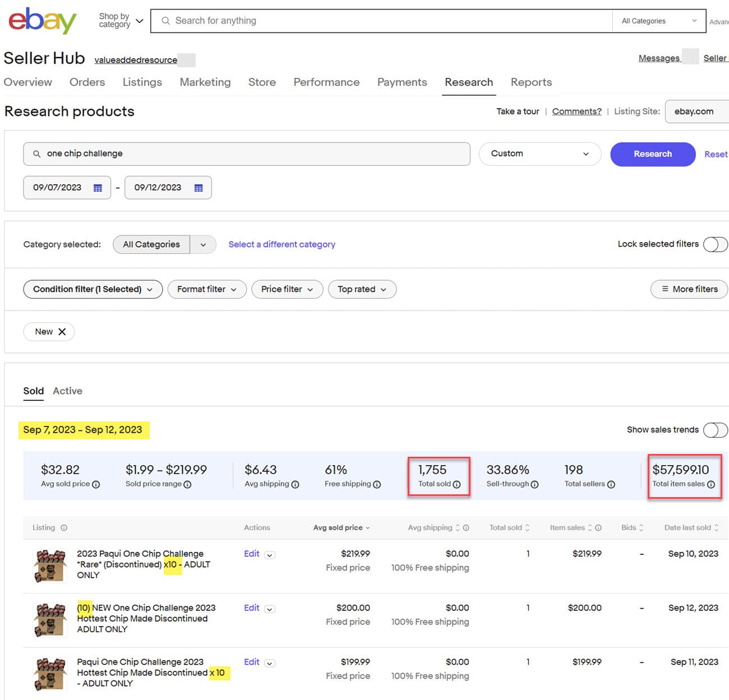Click info icon beside Avg shipping column header
The image size is (729, 700).
pyautogui.click(x=466, y=527)
